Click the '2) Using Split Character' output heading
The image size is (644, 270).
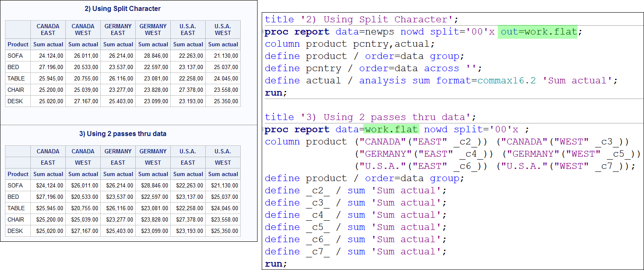pos(123,8)
